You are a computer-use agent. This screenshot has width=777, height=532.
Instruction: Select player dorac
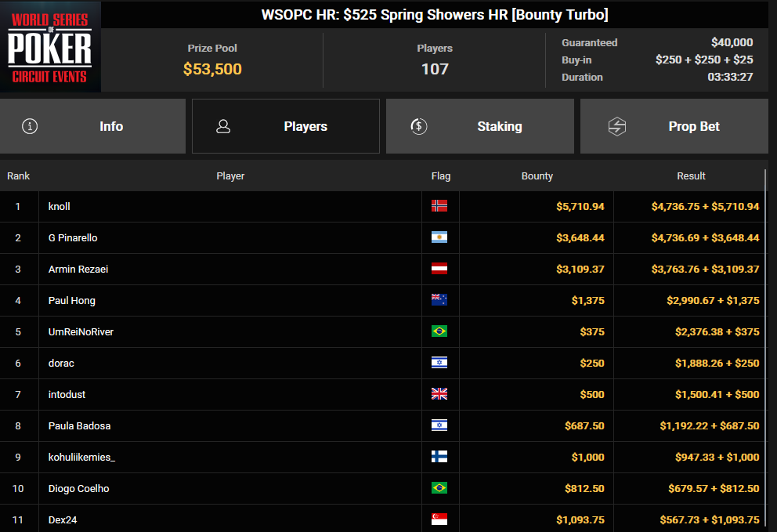pos(61,363)
